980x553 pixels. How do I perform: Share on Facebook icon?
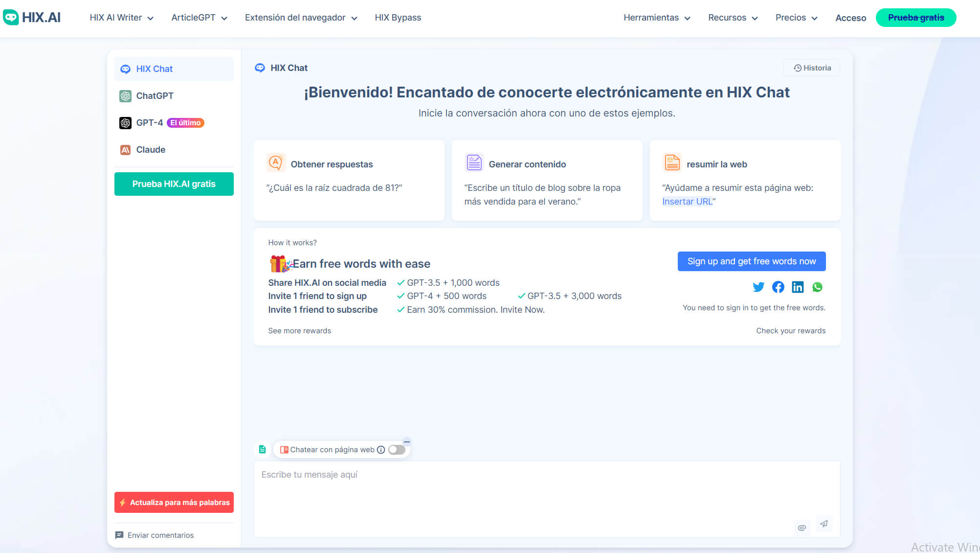click(x=778, y=287)
